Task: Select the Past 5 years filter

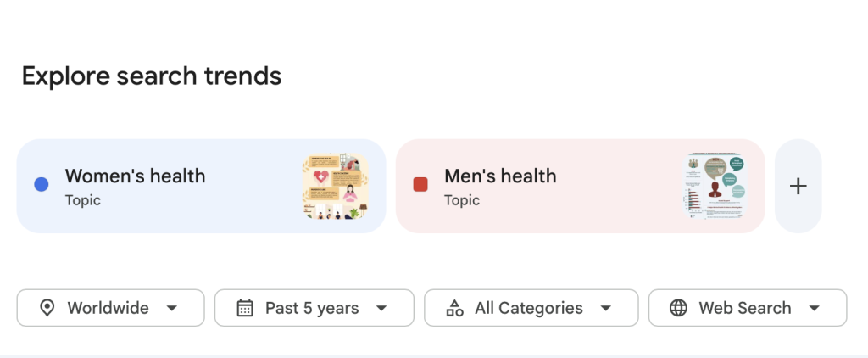Action: (x=312, y=308)
